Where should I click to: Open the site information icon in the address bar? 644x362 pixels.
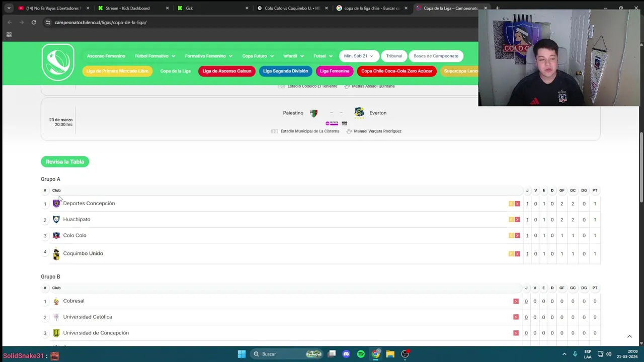coord(48,22)
